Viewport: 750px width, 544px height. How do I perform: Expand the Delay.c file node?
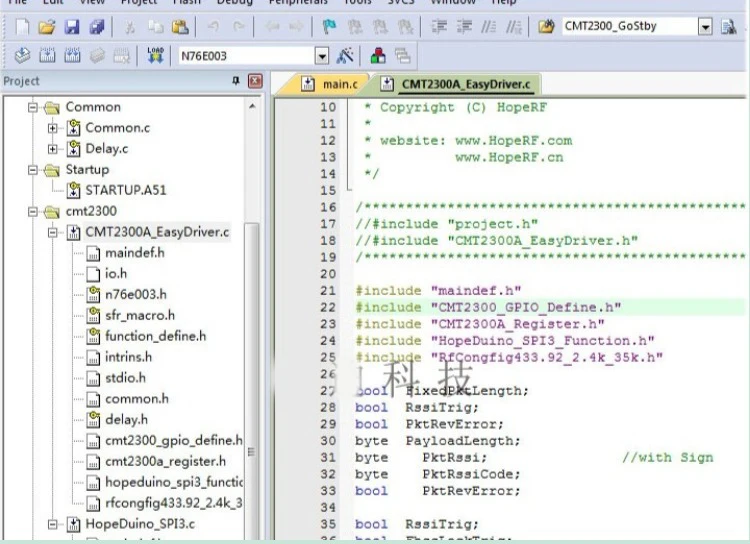[x=53, y=149]
